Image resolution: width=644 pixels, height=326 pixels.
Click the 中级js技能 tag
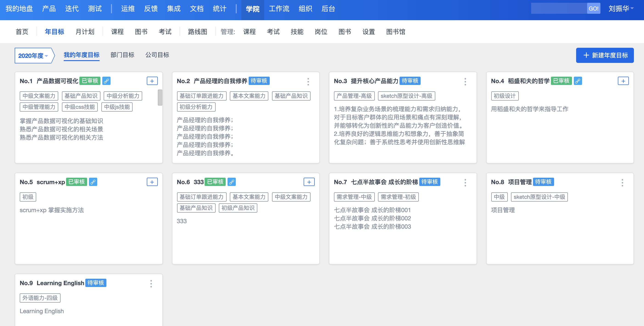click(117, 107)
